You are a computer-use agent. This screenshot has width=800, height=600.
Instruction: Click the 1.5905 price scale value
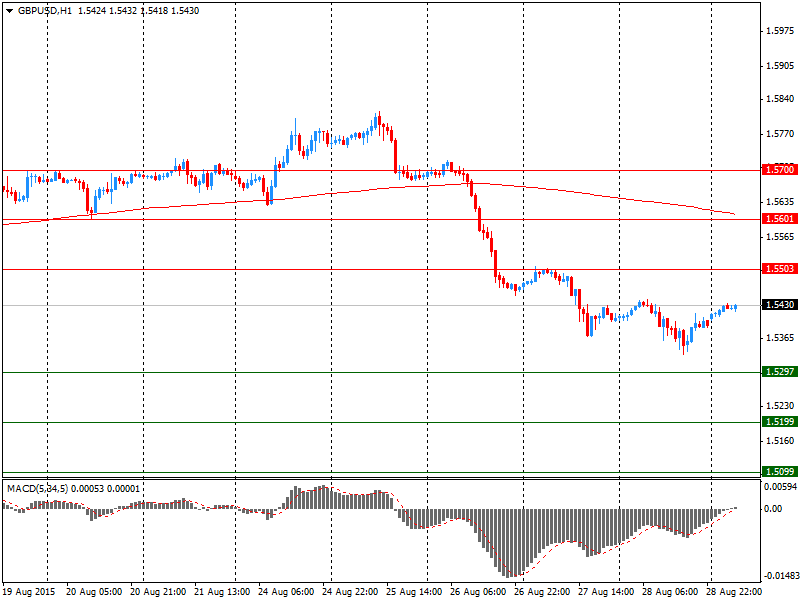tap(780, 66)
